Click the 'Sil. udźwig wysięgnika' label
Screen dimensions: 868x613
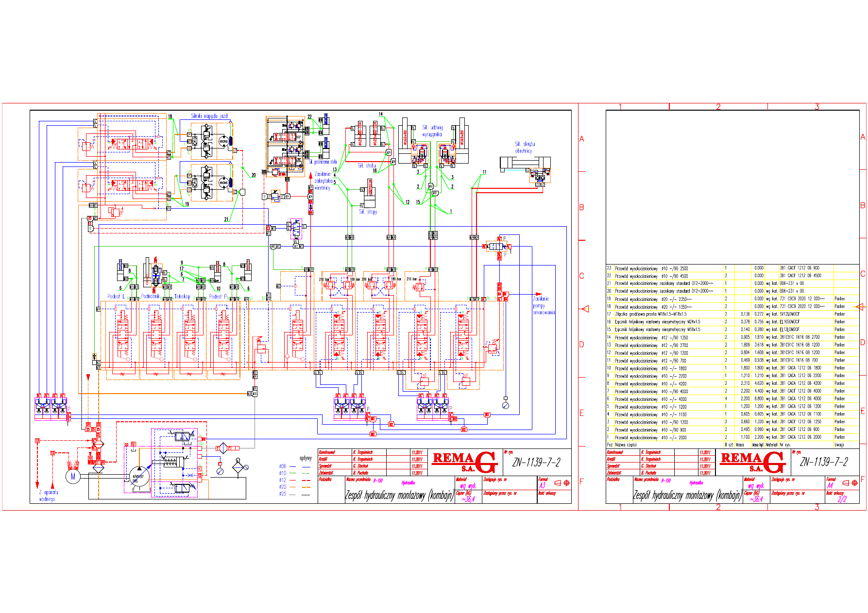432,131
